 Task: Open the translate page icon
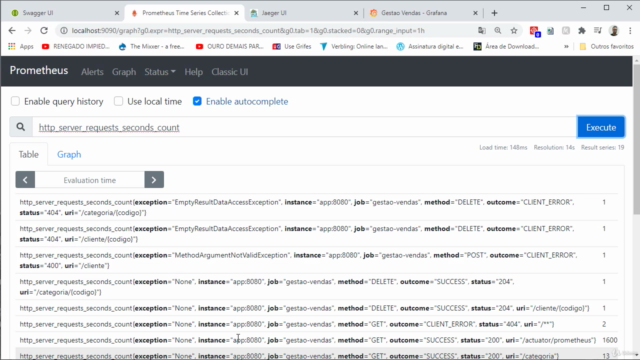pos(482,31)
